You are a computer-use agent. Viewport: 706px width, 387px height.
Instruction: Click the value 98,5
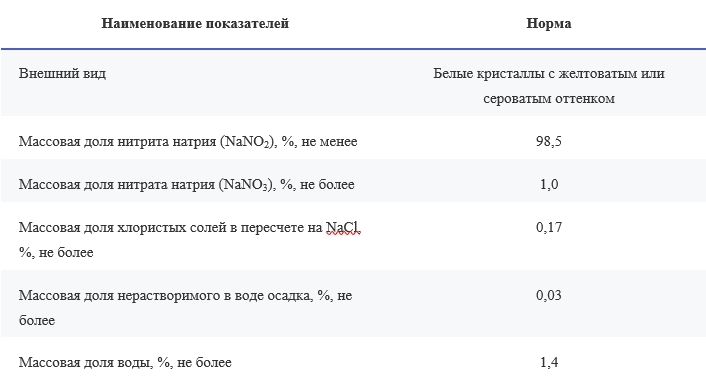click(x=549, y=141)
